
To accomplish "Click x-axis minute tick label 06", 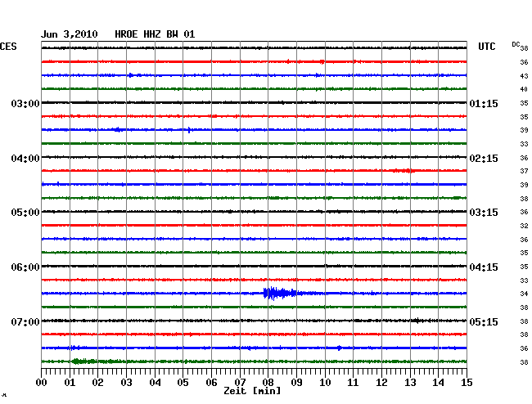I will (211, 382).
